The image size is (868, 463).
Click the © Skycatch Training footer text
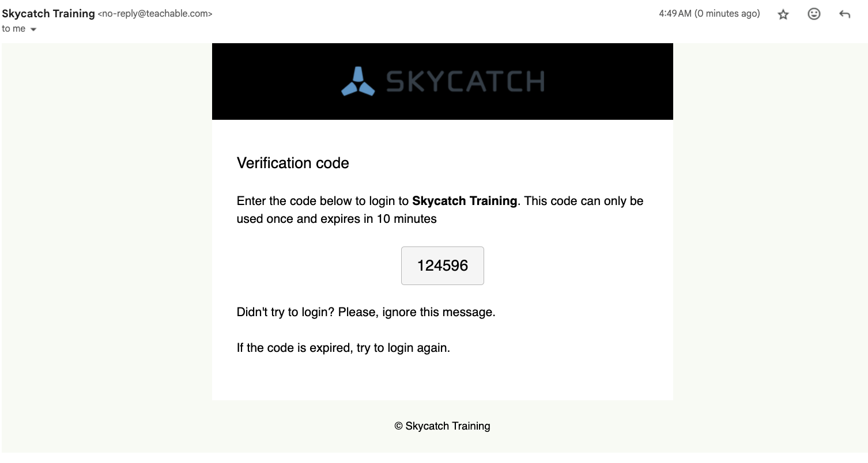click(443, 426)
